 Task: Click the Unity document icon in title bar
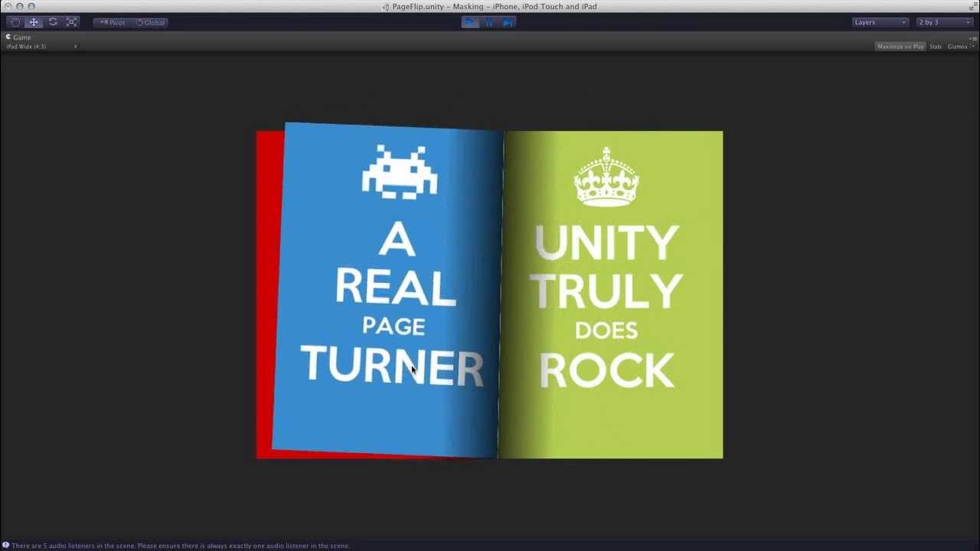(x=386, y=7)
